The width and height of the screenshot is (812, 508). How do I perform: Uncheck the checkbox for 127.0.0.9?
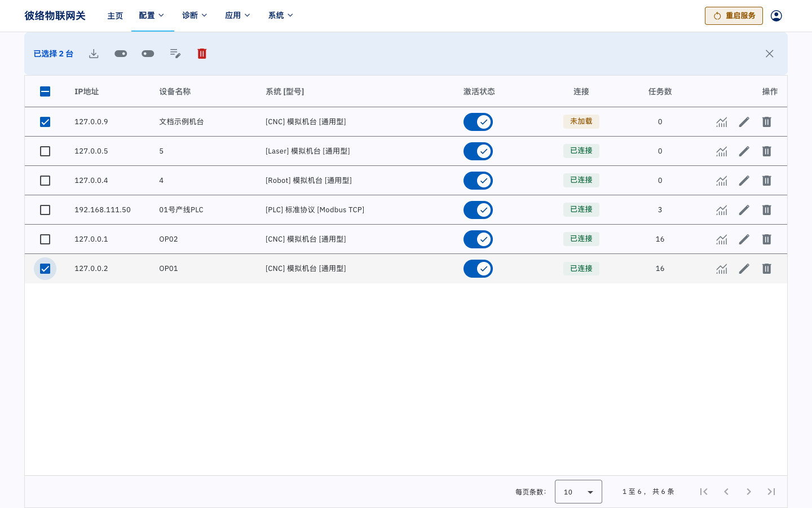pos(45,122)
